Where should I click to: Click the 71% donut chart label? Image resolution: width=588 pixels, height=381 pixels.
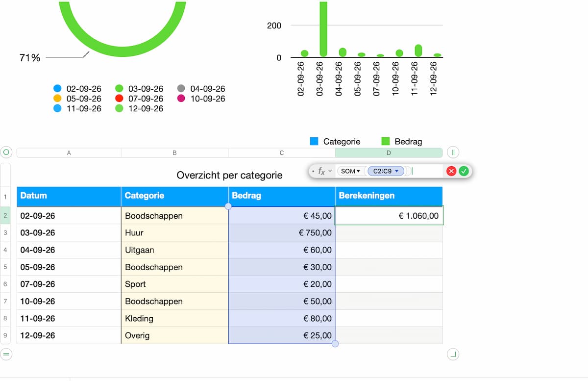(x=29, y=58)
